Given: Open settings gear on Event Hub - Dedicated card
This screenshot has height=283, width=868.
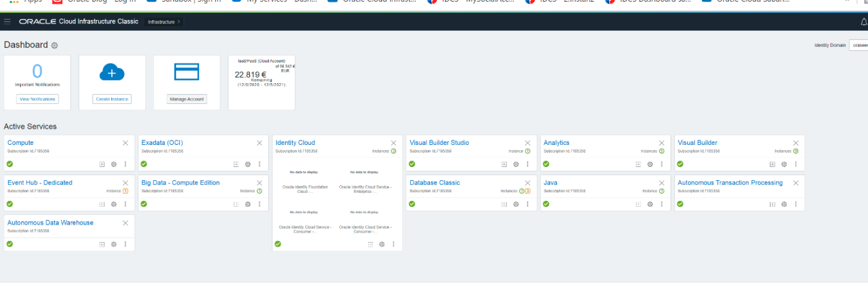Looking at the screenshot, I should [114, 204].
